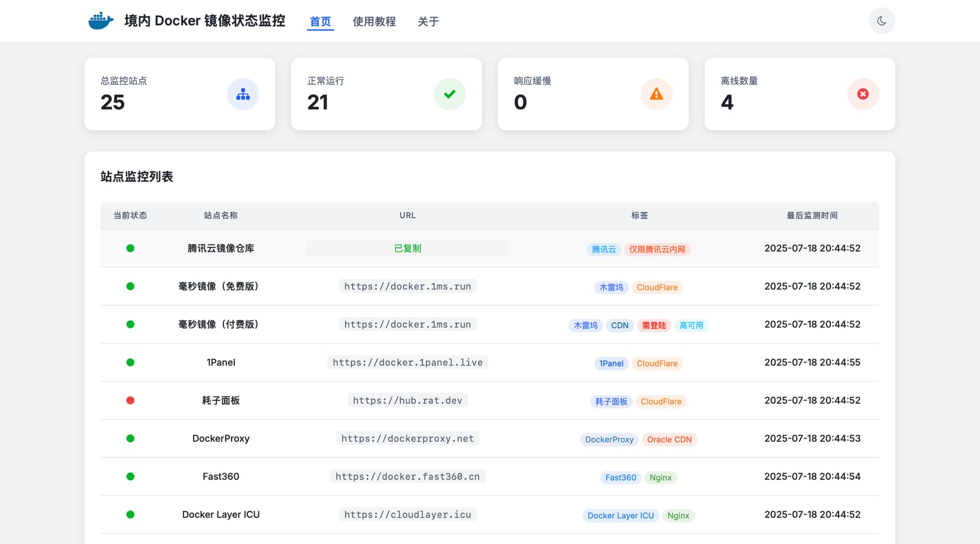Copy docker.1ms.run URL in 免费版 row
Image resolution: width=980 pixels, height=544 pixels.
408,286
